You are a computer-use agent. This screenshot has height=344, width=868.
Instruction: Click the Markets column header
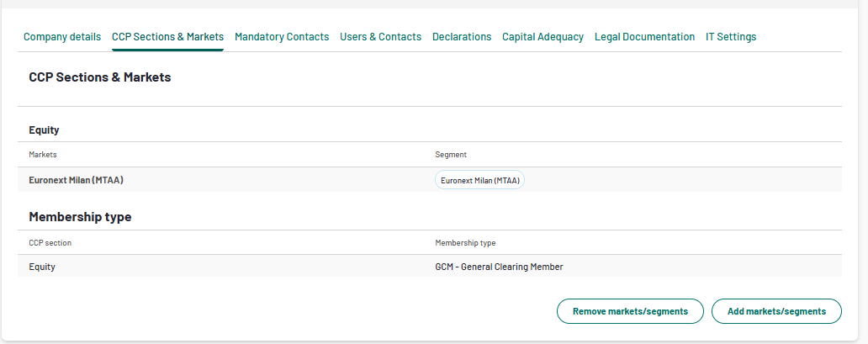(x=43, y=155)
